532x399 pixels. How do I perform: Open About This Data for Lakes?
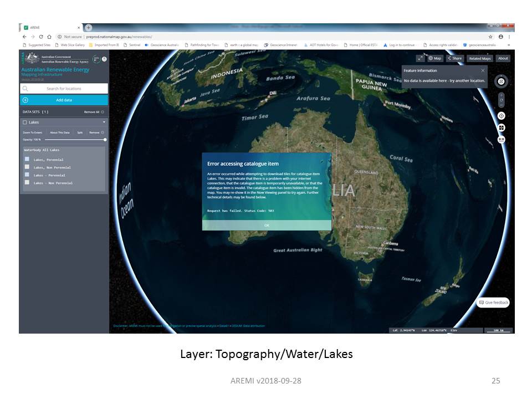[60, 132]
